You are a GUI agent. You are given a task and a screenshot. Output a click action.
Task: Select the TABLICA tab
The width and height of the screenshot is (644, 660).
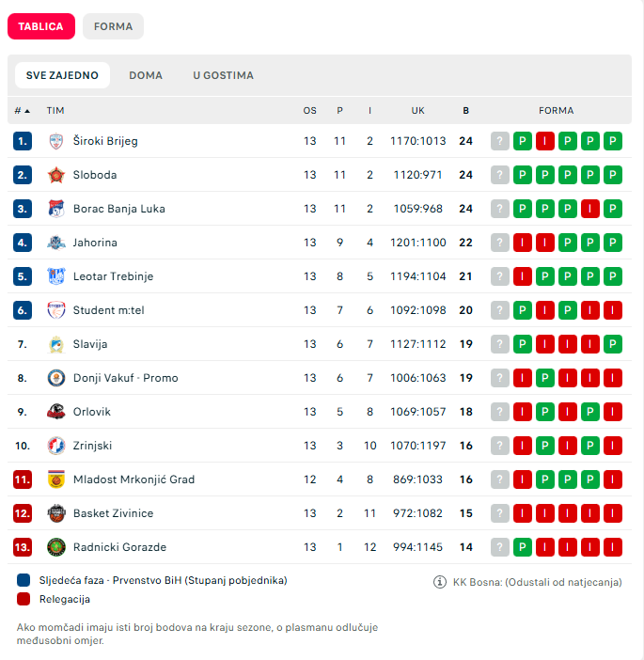[x=40, y=26]
